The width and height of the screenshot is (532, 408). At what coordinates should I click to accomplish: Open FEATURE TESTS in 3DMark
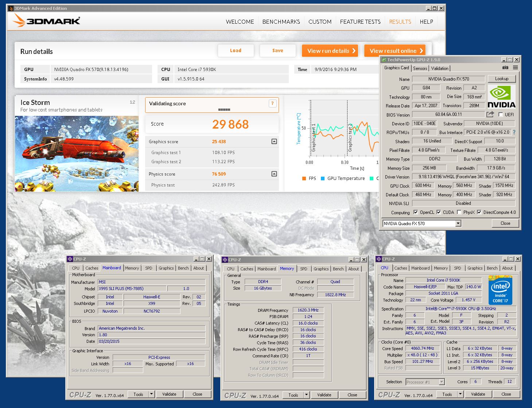click(x=360, y=22)
